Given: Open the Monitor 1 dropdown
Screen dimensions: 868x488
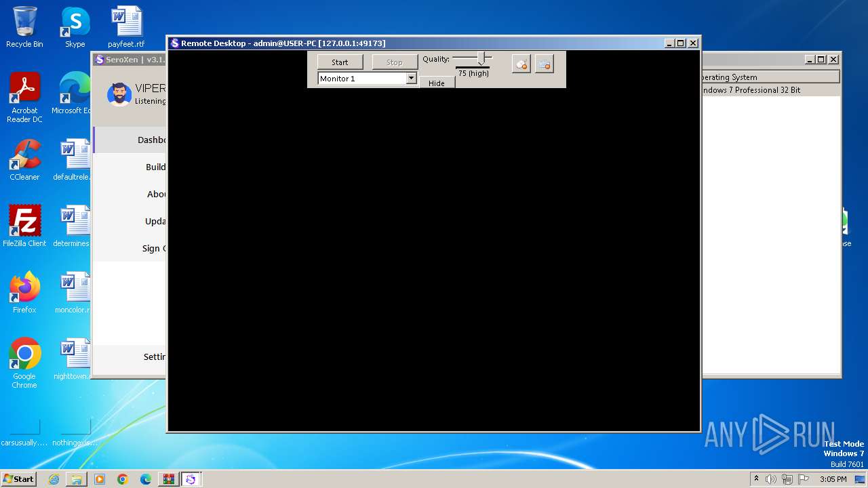Looking at the screenshot, I should 411,79.
